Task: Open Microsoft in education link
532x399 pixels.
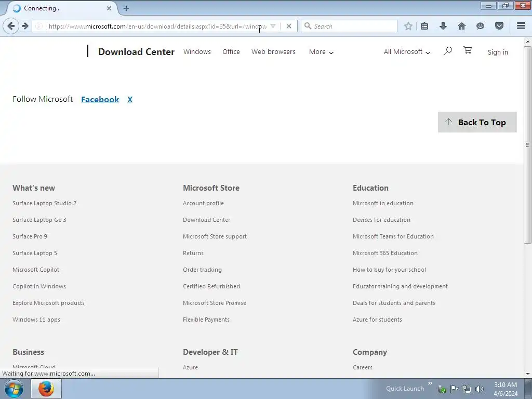Action: (383, 203)
